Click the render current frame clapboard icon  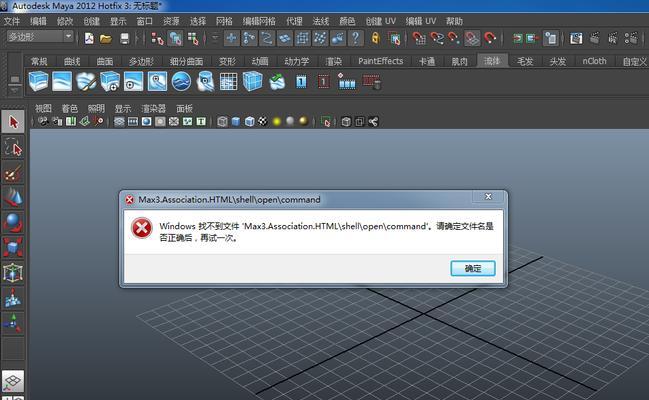594,39
